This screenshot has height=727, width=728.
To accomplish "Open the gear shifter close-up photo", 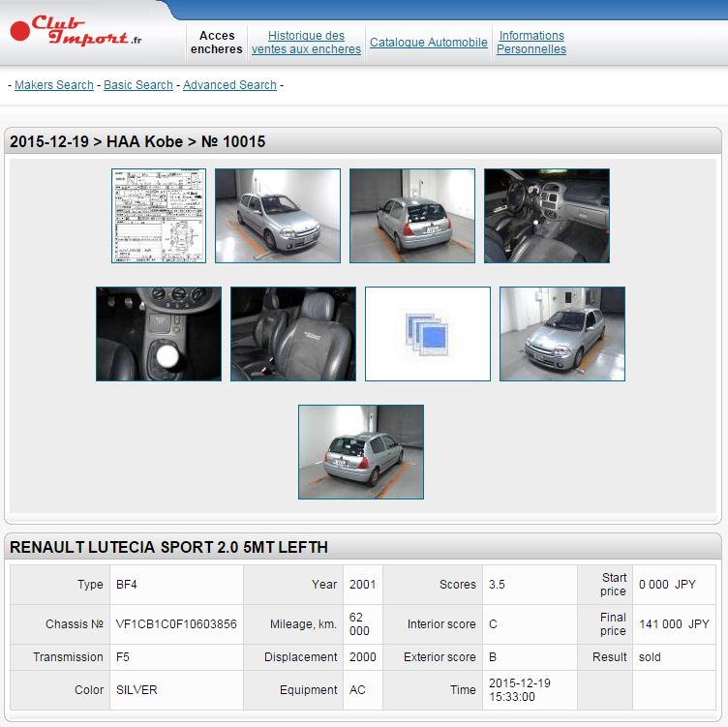I will point(159,334).
